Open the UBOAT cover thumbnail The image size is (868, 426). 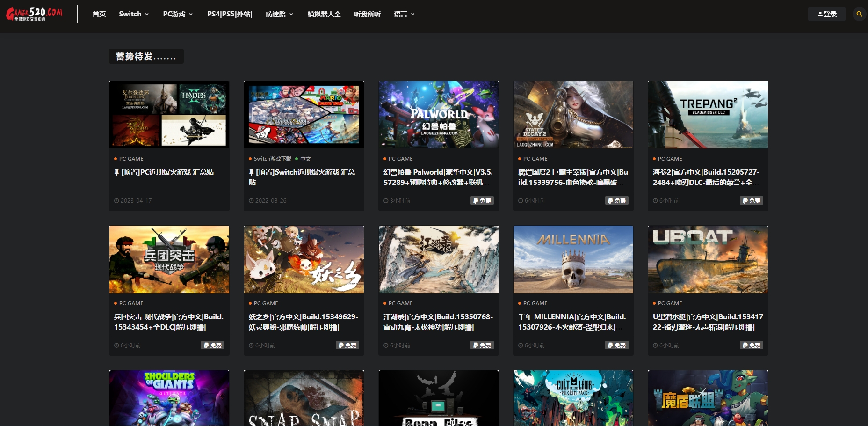(x=708, y=259)
